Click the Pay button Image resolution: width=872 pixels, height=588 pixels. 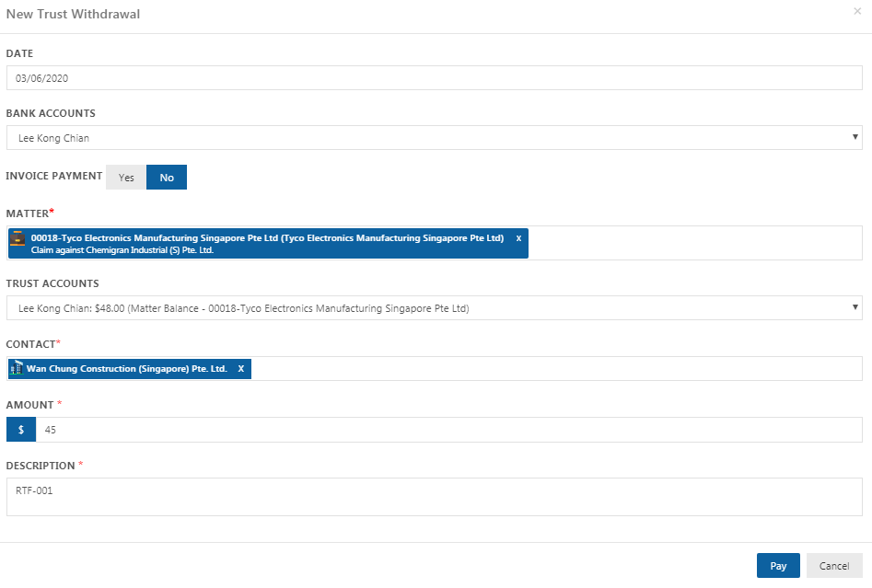pyautogui.click(x=778, y=565)
